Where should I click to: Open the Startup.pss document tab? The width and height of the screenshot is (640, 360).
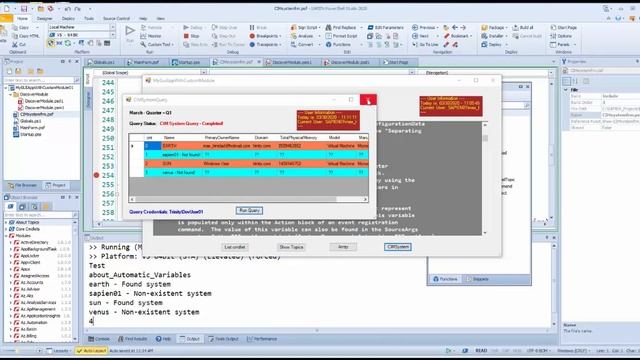click(188, 62)
